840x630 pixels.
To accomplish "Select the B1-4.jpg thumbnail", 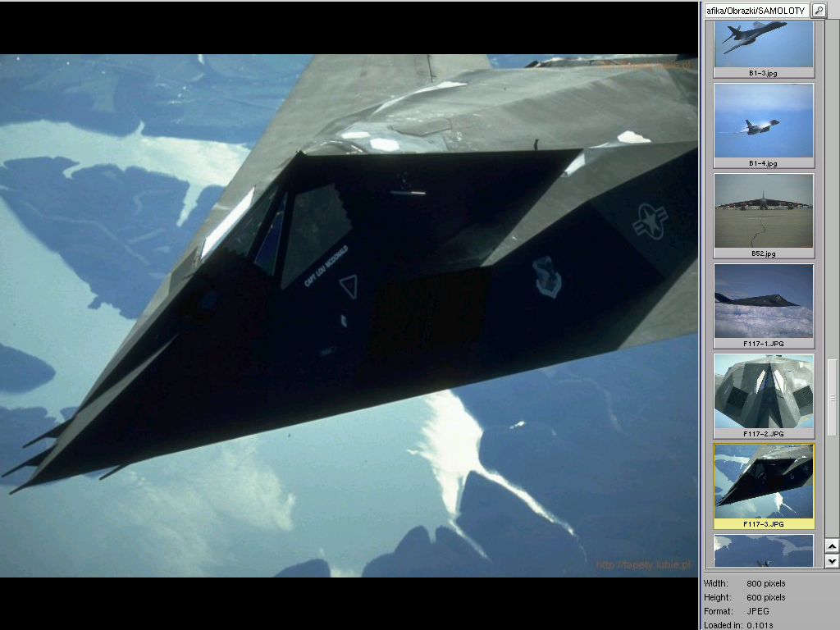I will click(x=764, y=126).
